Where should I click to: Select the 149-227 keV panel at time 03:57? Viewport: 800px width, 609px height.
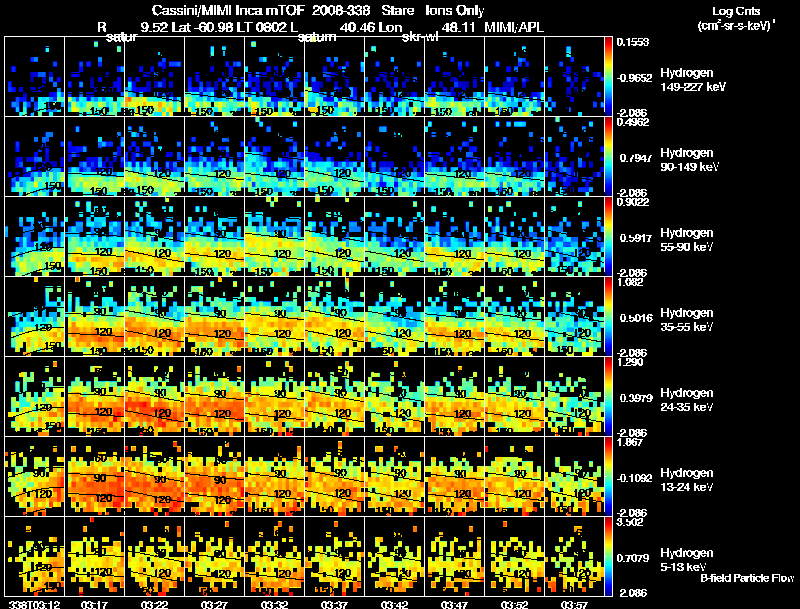point(574,76)
